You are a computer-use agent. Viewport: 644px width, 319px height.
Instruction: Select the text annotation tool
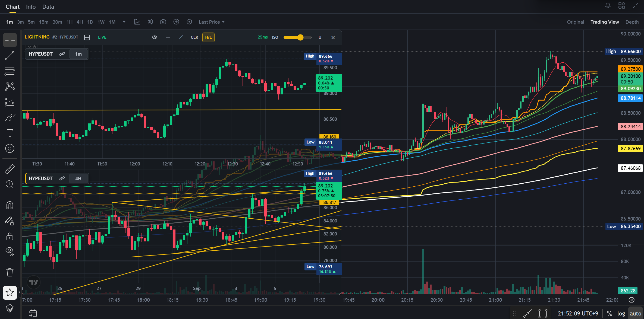10,133
